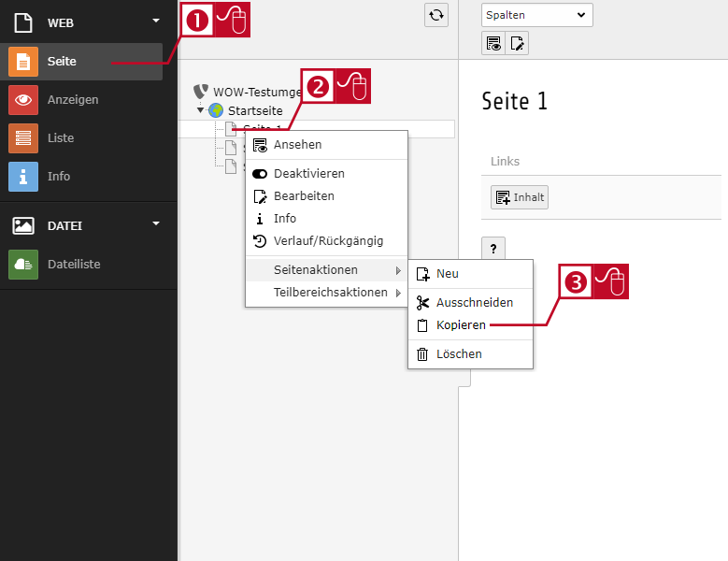The height and width of the screenshot is (561, 728).
Task: Refresh the page tree
Action: click(x=436, y=15)
